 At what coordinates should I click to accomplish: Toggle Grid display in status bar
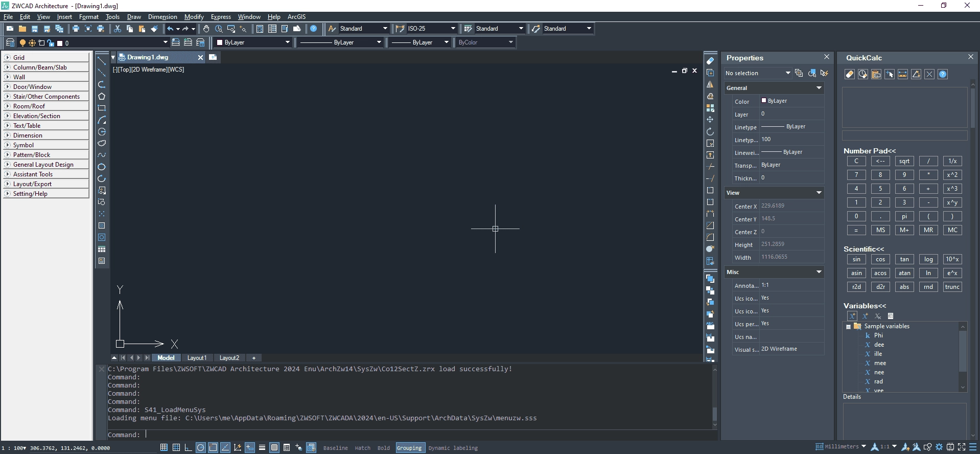click(176, 447)
